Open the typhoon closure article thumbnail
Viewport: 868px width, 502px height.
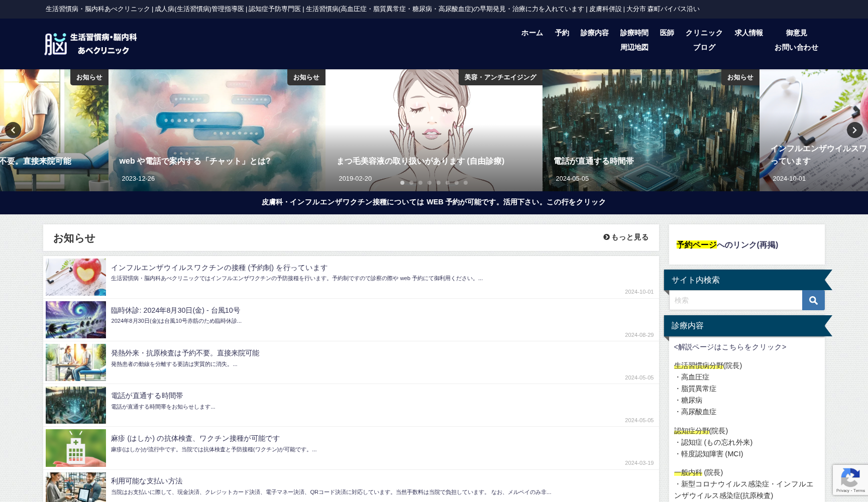(x=76, y=320)
